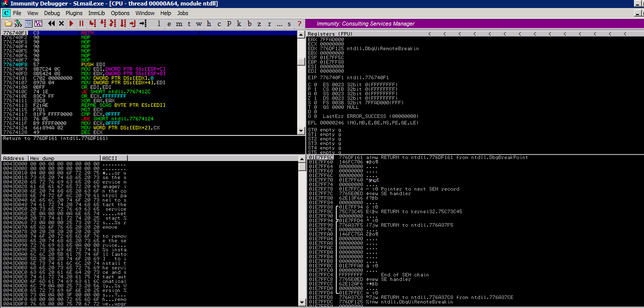Image resolution: width=644 pixels, height=308 pixels.
Task: Select stack row 'RETURN to kernel32.75C73C45'
Action: click(475, 211)
